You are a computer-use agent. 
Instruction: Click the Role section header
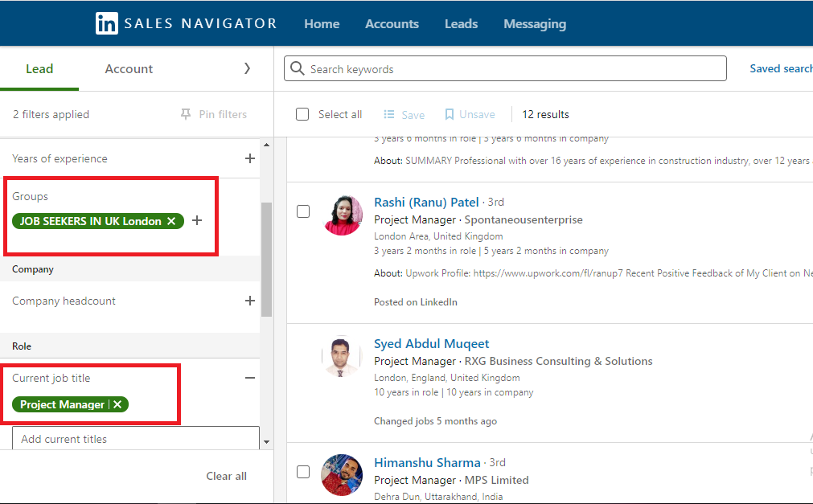click(22, 346)
